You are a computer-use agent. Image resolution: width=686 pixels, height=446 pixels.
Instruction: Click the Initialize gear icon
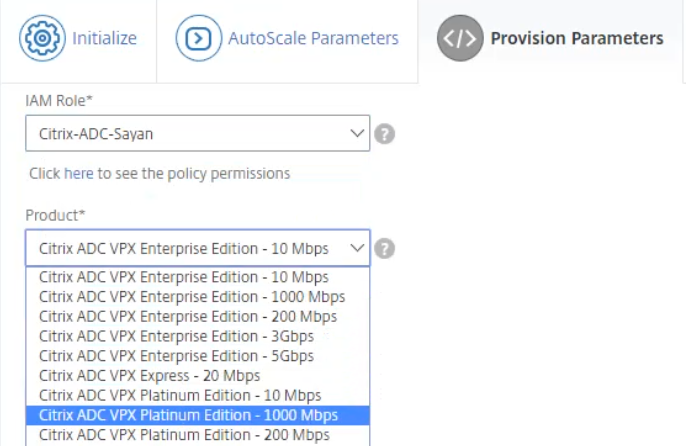[x=42, y=39]
